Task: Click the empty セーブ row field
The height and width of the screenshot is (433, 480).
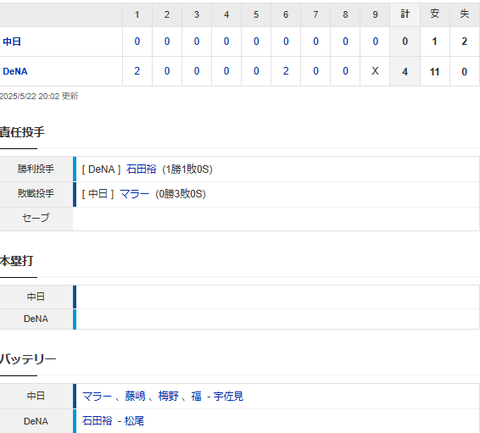Action: tap(276, 219)
